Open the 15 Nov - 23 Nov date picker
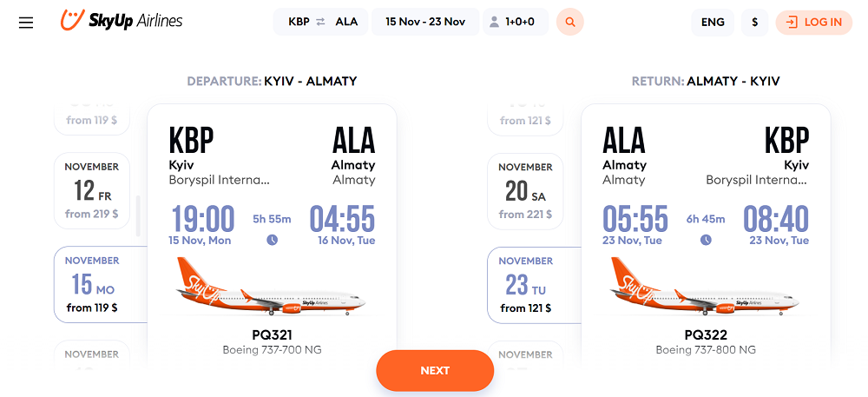 pos(425,22)
